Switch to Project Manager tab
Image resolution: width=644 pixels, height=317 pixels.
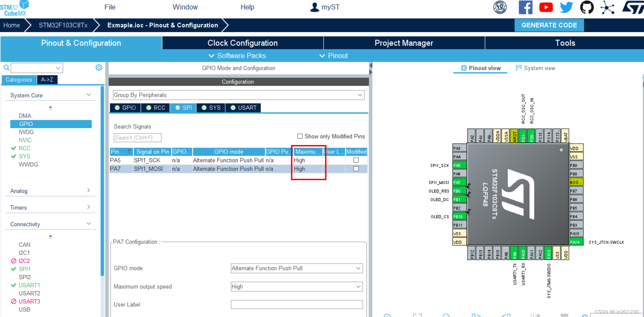[404, 43]
